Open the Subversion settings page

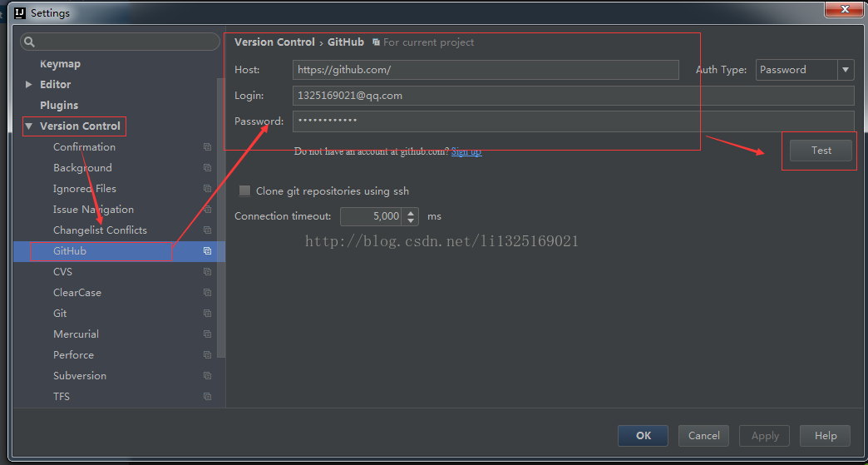point(80,375)
